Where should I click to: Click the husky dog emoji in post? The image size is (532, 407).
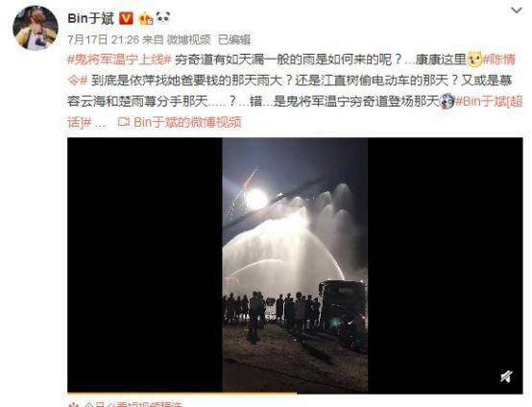pyautogui.click(x=447, y=101)
